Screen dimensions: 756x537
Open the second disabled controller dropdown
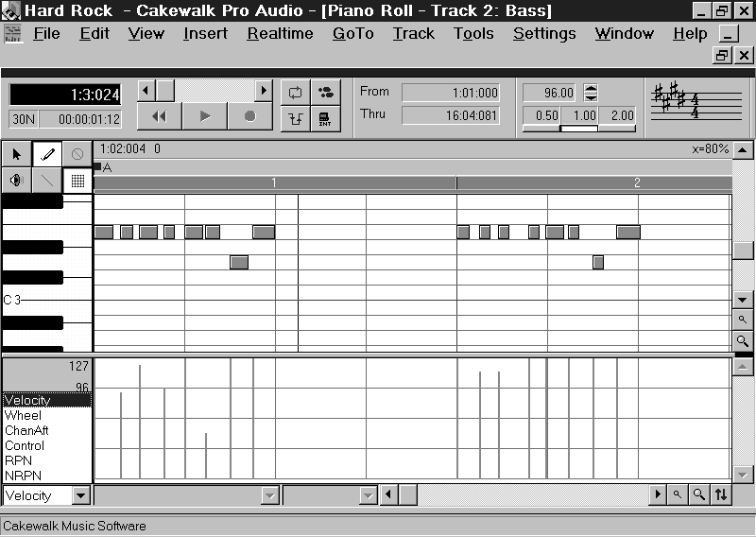369,495
